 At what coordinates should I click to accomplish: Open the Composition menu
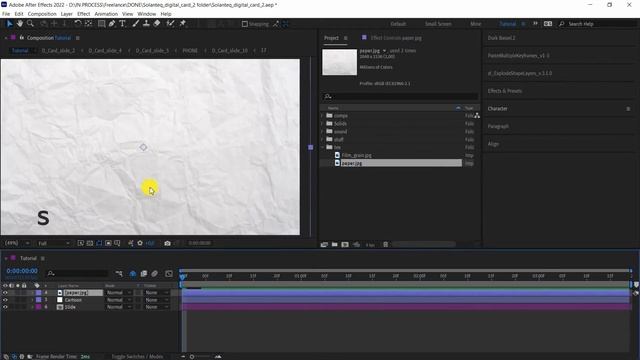(x=42, y=14)
